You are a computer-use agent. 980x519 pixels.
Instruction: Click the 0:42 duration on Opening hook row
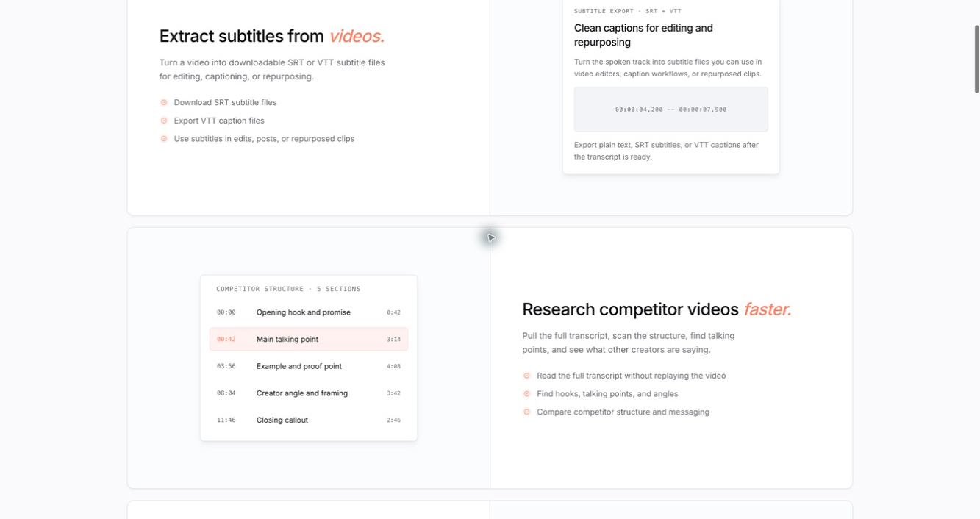[x=393, y=312]
